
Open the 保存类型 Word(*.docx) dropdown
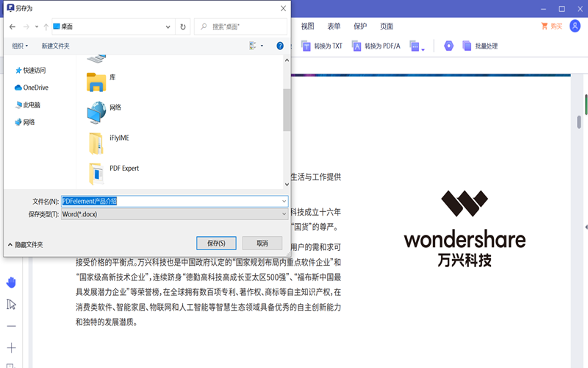tap(174, 213)
